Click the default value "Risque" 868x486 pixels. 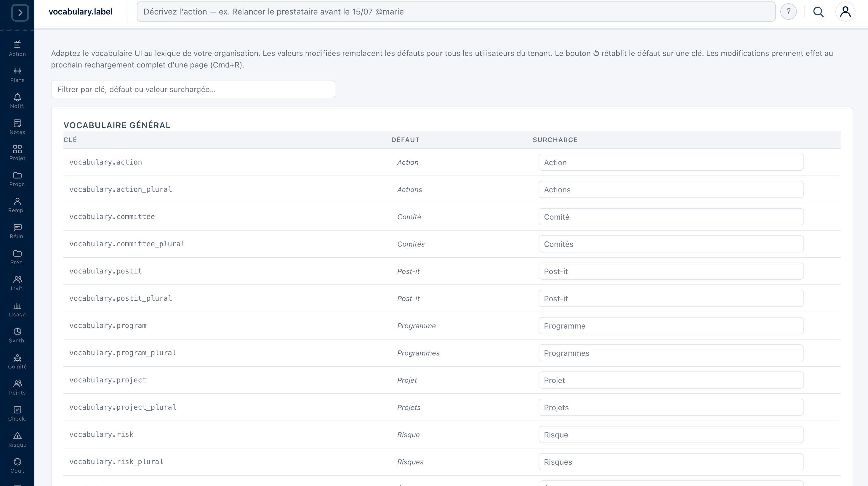tap(409, 435)
